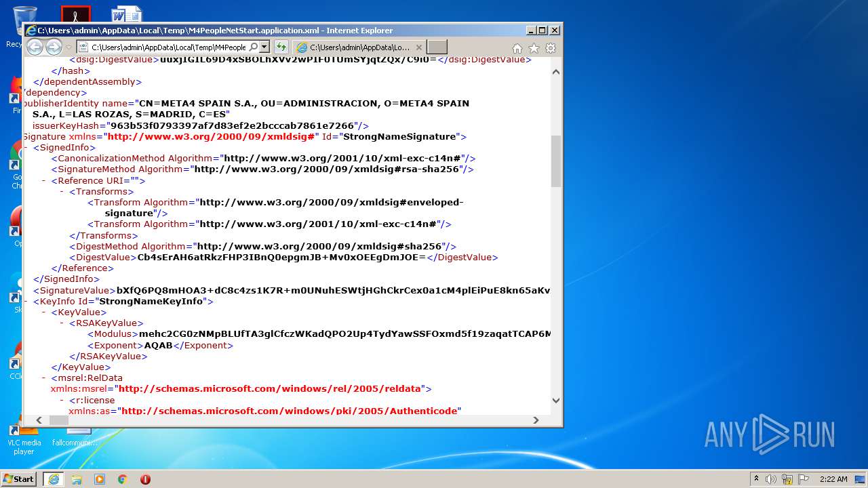The height and width of the screenshot is (488, 868).
Task: Open a new blank IE tab
Action: 437,47
